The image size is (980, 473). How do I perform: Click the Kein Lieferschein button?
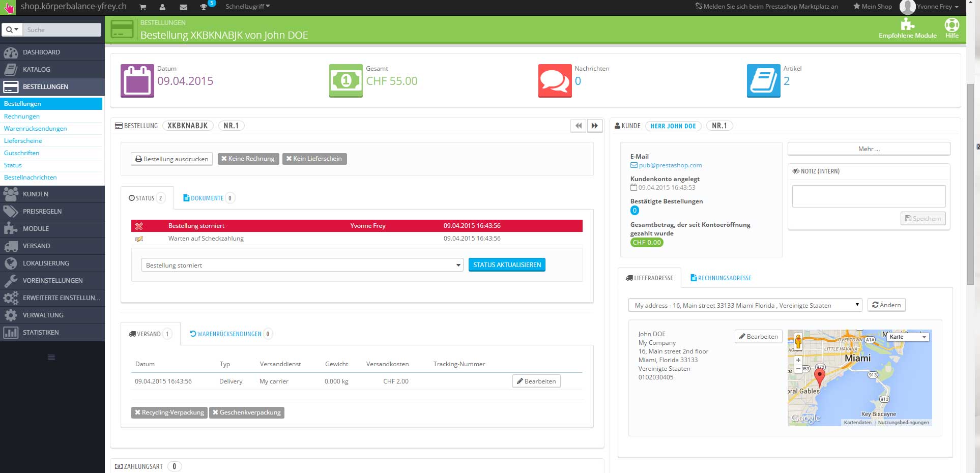(x=314, y=159)
